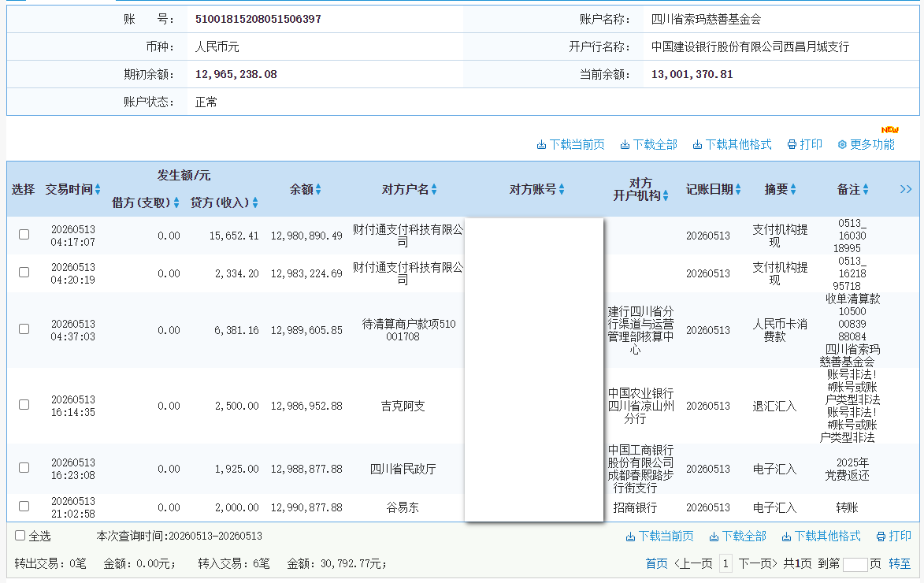
Task: Go to 首页 first page
Action: click(x=656, y=563)
